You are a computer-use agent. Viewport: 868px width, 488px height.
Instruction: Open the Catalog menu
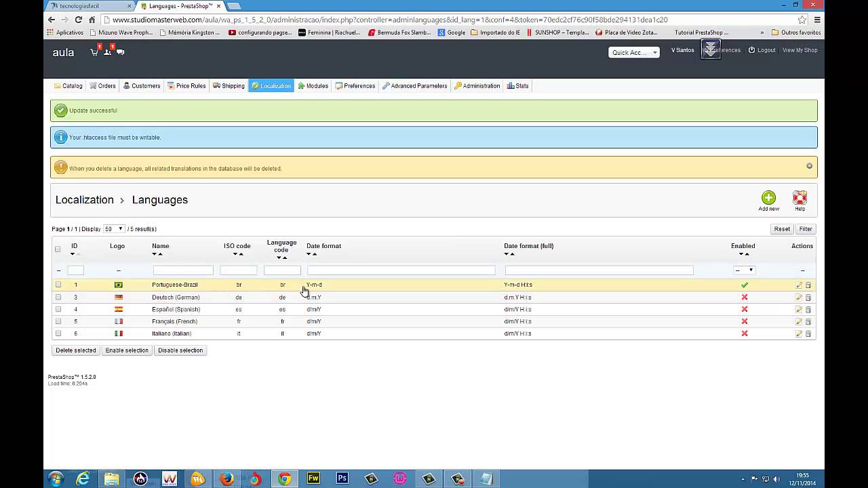tap(68, 86)
